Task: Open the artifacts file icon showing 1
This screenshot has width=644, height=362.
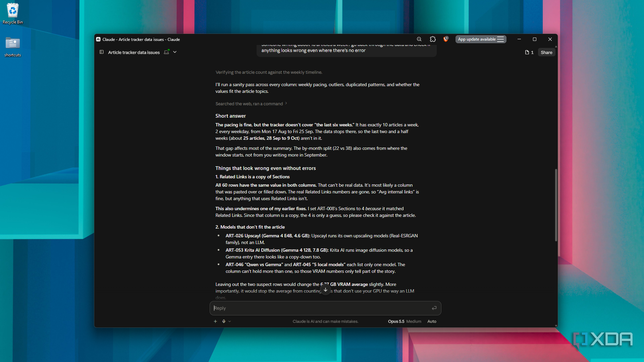Action: [x=529, y=52]
